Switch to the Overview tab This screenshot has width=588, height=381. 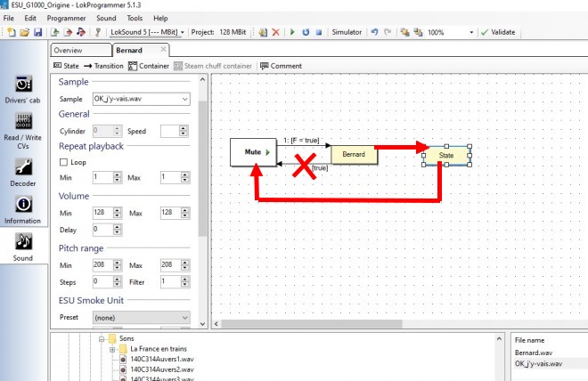click(80, 50)
